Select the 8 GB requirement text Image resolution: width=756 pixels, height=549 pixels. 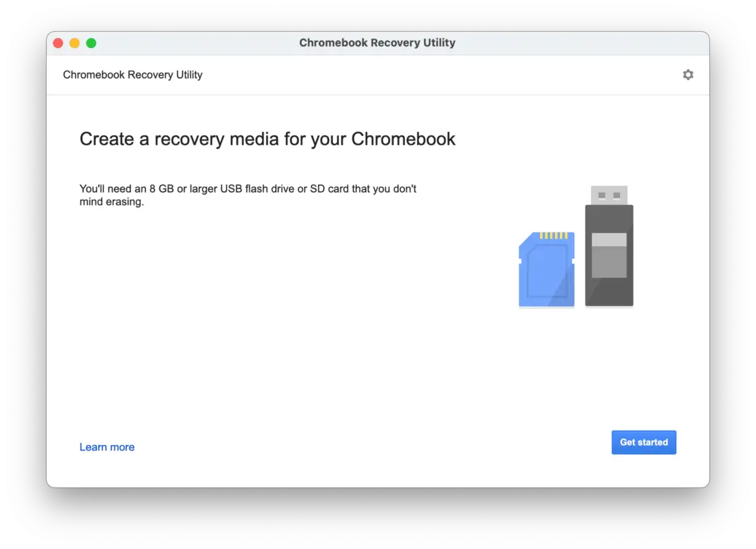click(x=248, y=195)
